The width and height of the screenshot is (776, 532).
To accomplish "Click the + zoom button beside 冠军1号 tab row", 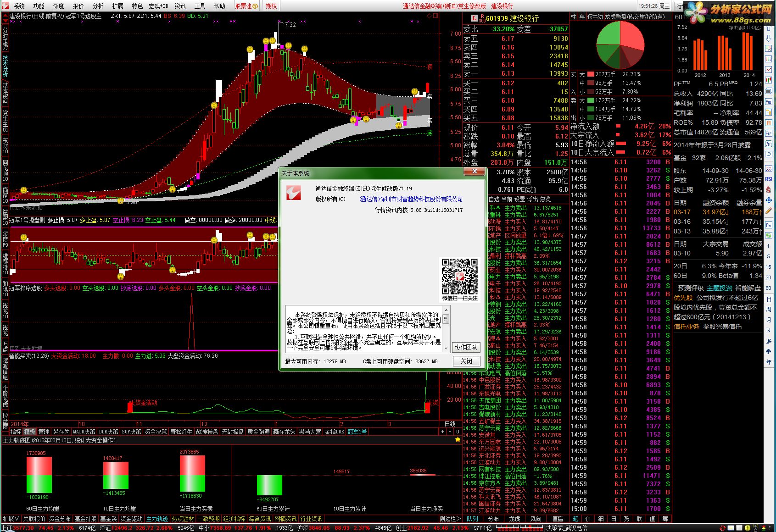I will pyautogui.click(x=442, y=432).
